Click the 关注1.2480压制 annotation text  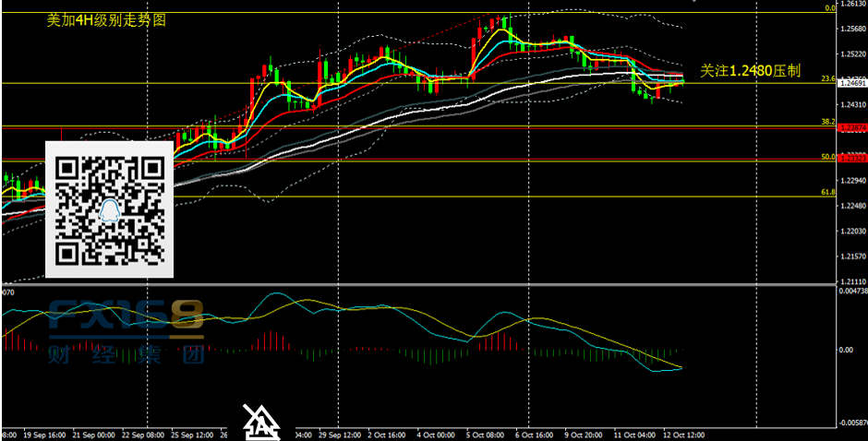point(749,69)
